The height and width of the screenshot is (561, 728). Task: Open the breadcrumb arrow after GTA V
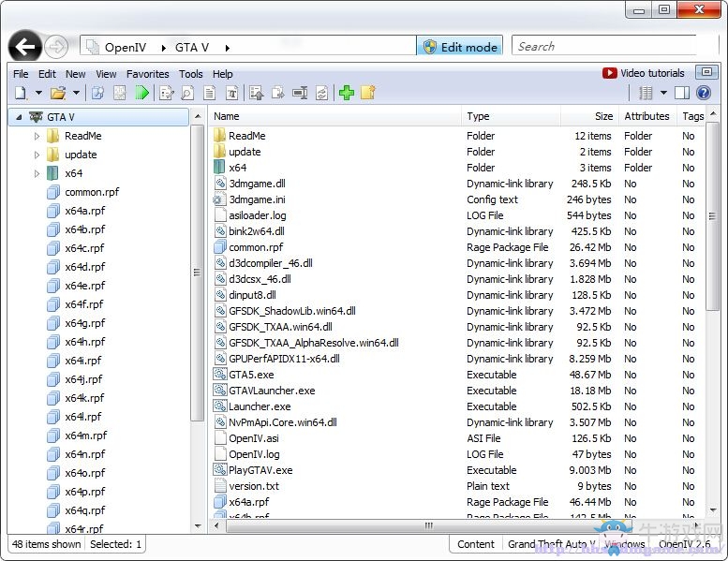pyautogui.click(x=228, y=48)
